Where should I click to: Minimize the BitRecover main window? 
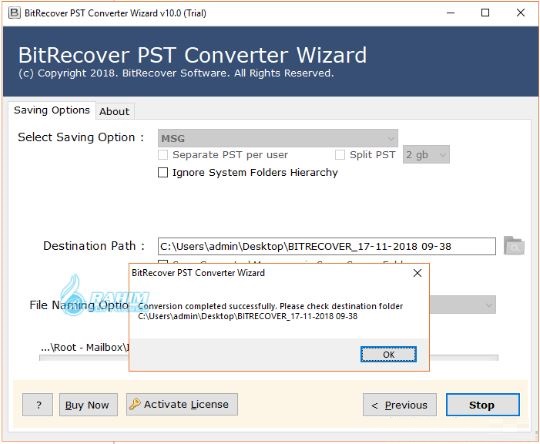pyautogui.click(x=450, y=13)
